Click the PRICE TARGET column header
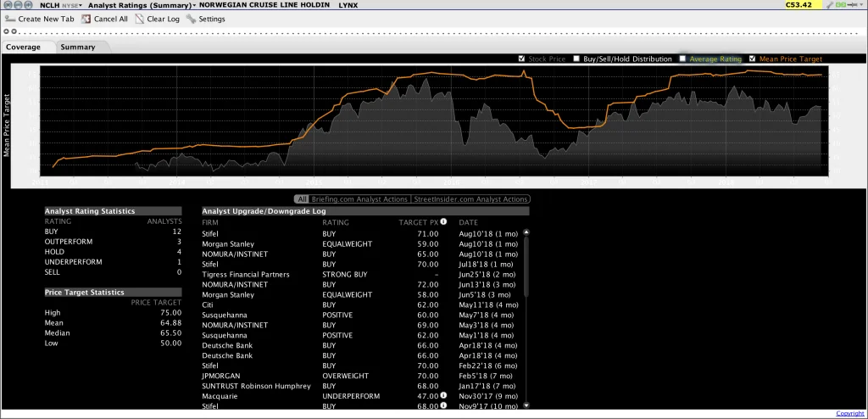The height and width of the screenshot is (419, 868). (x=156, y=303)
